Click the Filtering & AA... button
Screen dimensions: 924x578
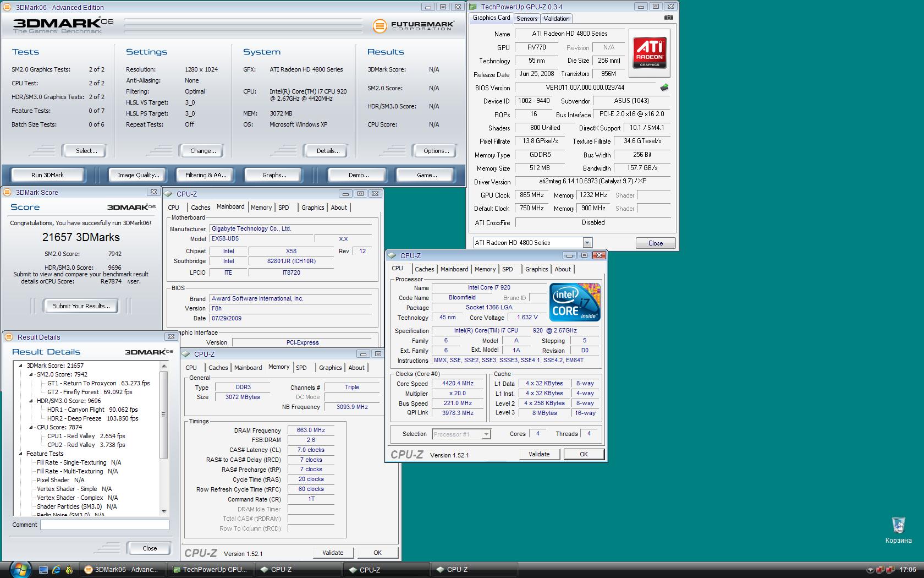(x=206, y=175)
